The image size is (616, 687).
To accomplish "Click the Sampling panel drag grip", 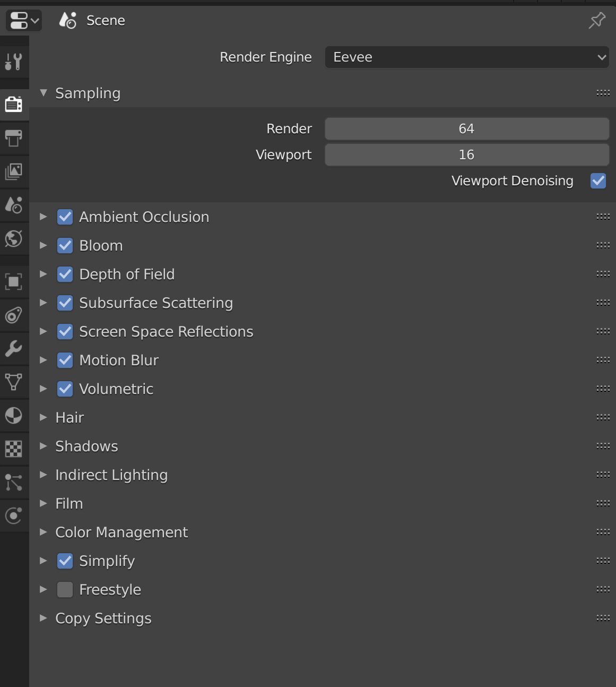I will pyautogui.click(x=603, y=93).
